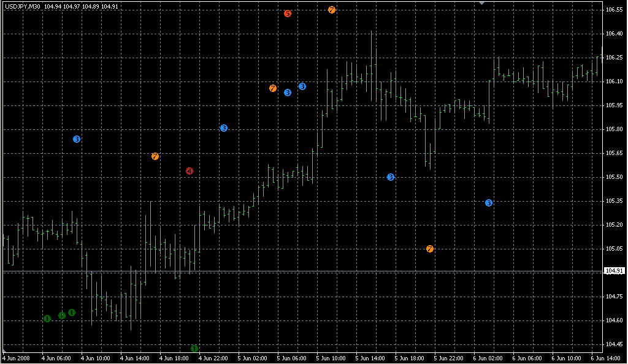The image size is (628, 364).
Task: Select the blue 3 marker at 105.35 level
Action: point(489,203)
